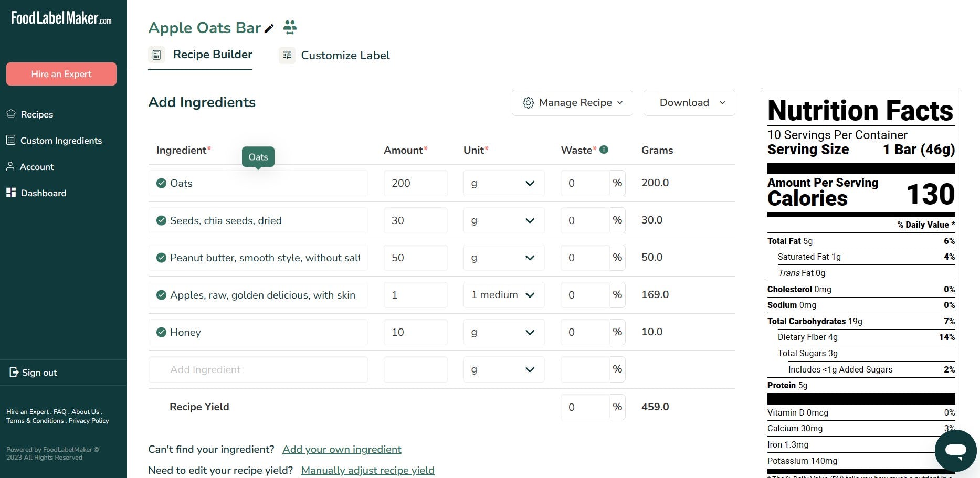This screenshot has width=980, height=478.
Task: Edit the recipe name with pencil icon
Action: tap(269, 29)
